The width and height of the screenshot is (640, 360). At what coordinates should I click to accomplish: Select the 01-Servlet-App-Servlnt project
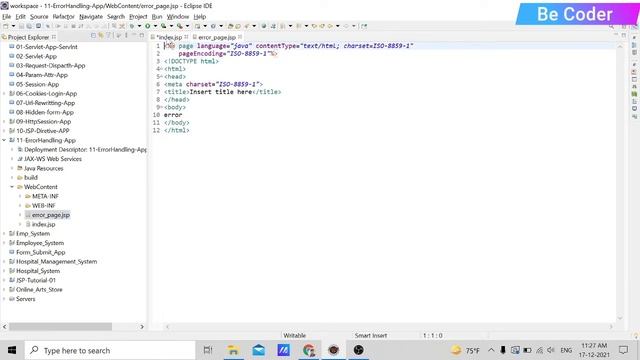(x=47, y=47)
